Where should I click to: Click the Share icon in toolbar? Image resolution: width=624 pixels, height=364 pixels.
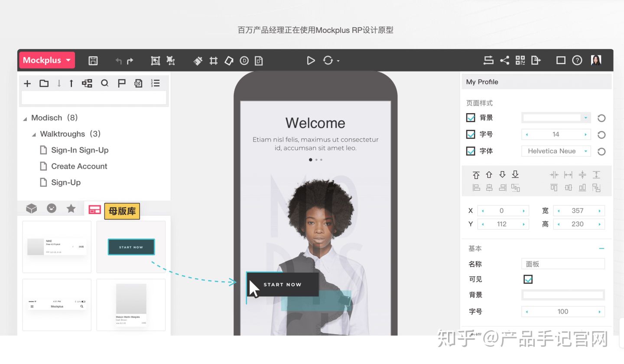[x=504, y=61]
